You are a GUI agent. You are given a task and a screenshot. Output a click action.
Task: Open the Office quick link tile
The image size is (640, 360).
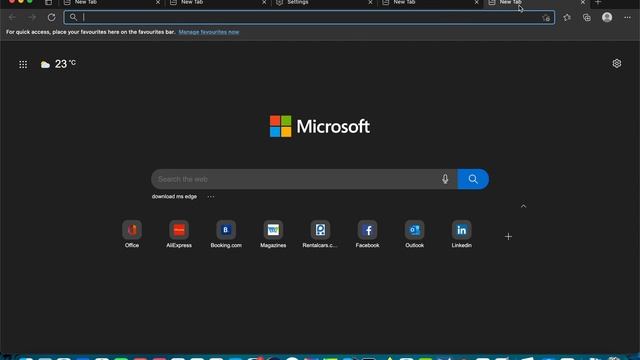point(132,234)
